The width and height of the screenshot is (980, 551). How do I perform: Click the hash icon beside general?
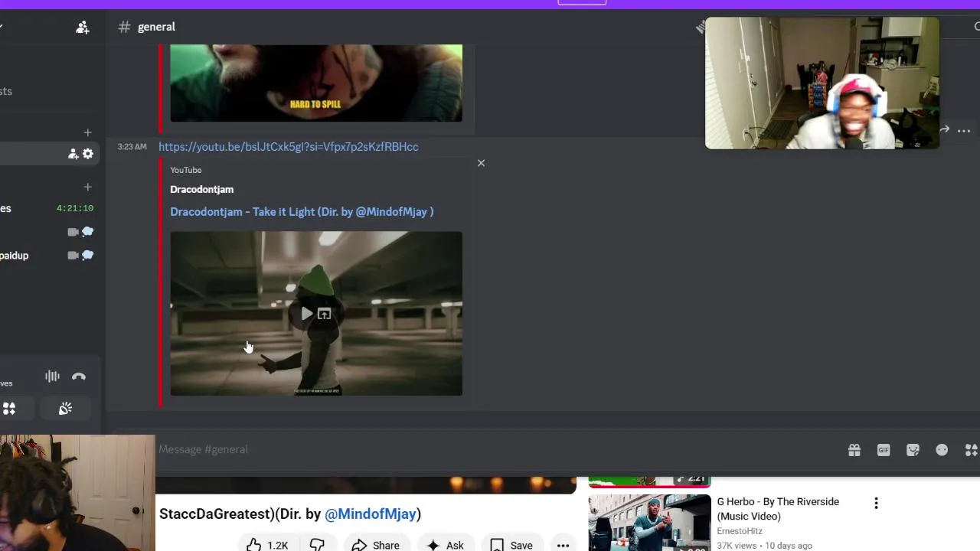click(x=124, y=27)
